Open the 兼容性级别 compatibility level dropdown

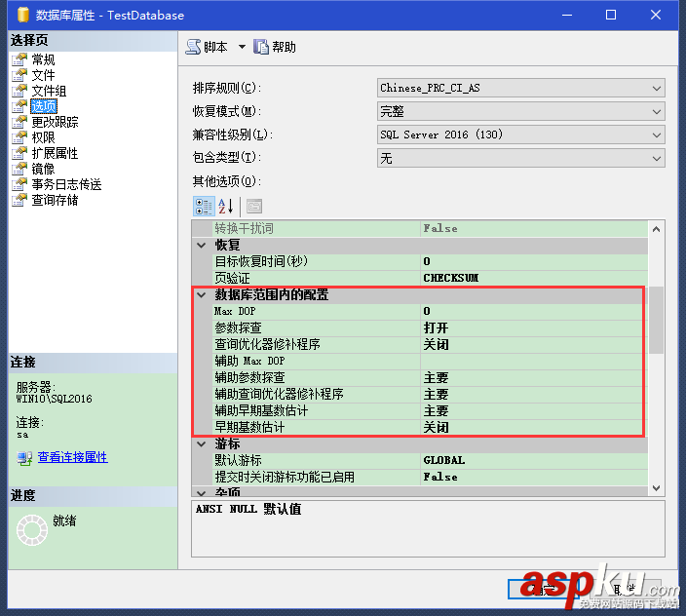[x=657, y=135]
